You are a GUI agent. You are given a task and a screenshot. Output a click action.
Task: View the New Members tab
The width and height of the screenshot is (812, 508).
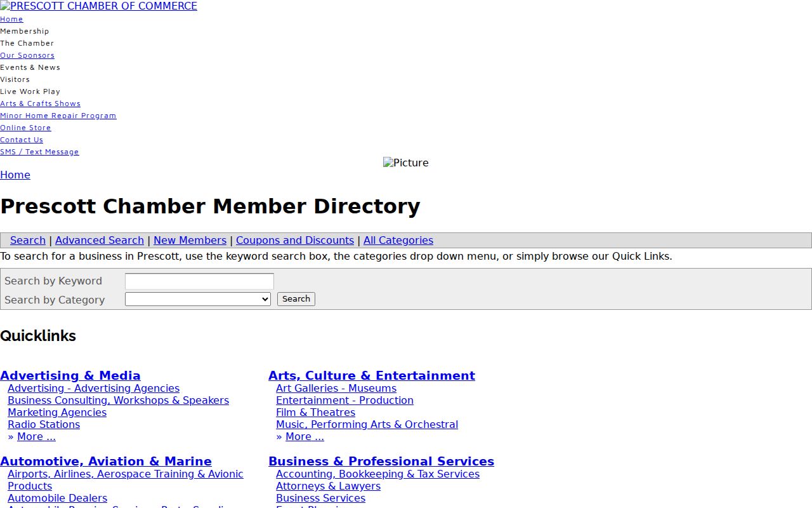click(190, 241)
